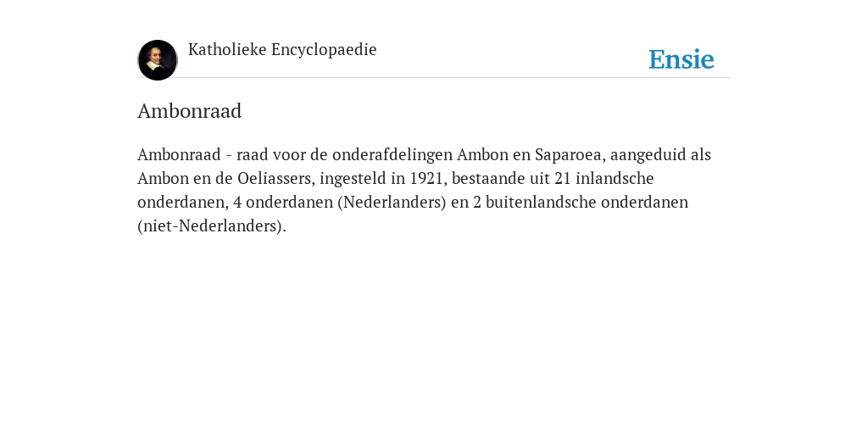Click the blue Ensie logo
This screenshot has height=434, width=868.
coord(682,59)
